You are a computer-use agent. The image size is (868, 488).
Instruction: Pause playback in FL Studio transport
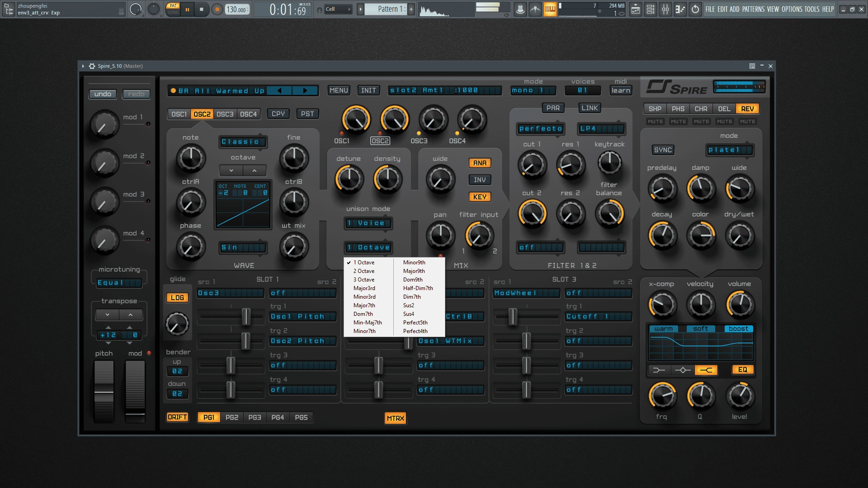tap(187, 9)
